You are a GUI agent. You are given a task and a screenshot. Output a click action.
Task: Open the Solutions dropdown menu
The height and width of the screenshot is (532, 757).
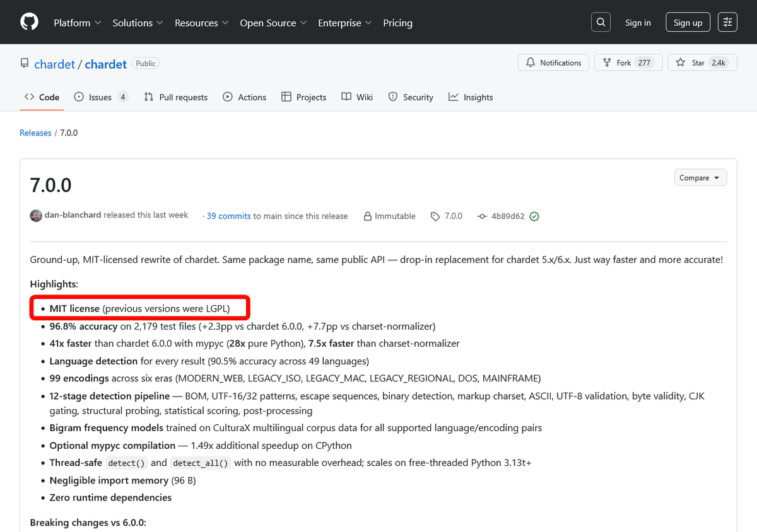[x=138, y=23]
